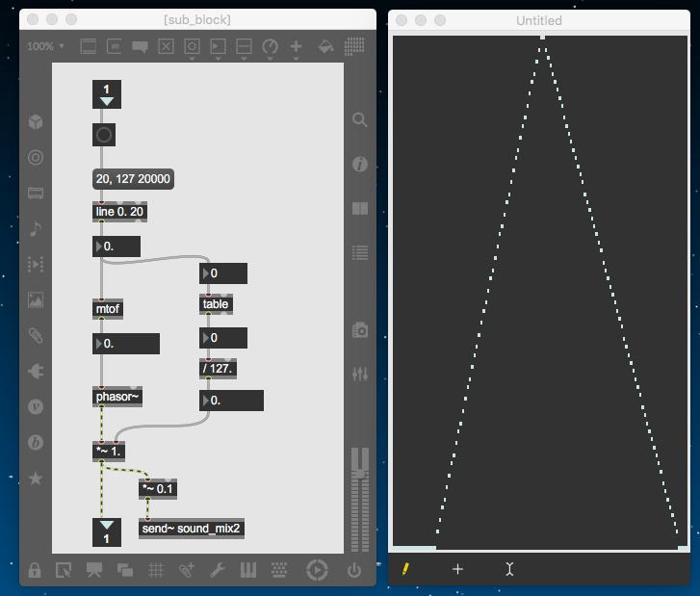Open the plug-ins icon in left sidebar
The width and height of the screenshot is (700, 596).
pos(36,371)
